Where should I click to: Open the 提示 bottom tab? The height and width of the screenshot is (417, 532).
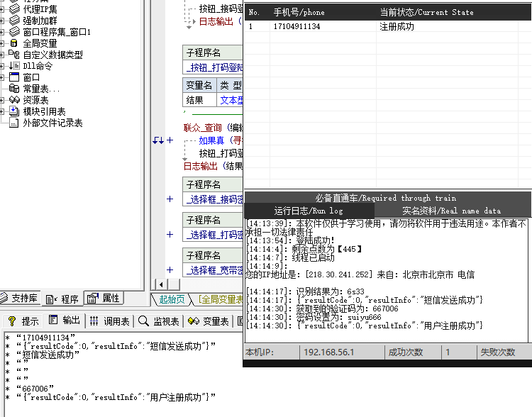click(x=23, y=321)
